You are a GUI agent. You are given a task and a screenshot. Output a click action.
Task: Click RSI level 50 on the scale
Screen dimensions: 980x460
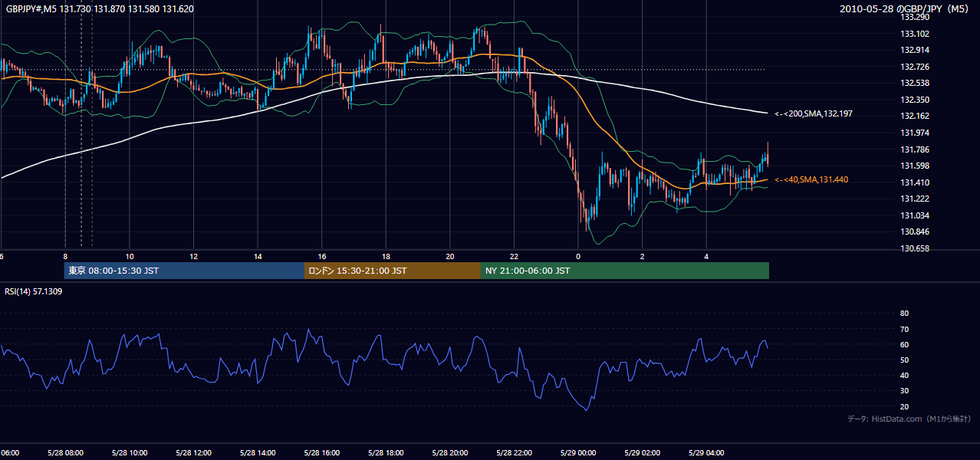[904, 360]
